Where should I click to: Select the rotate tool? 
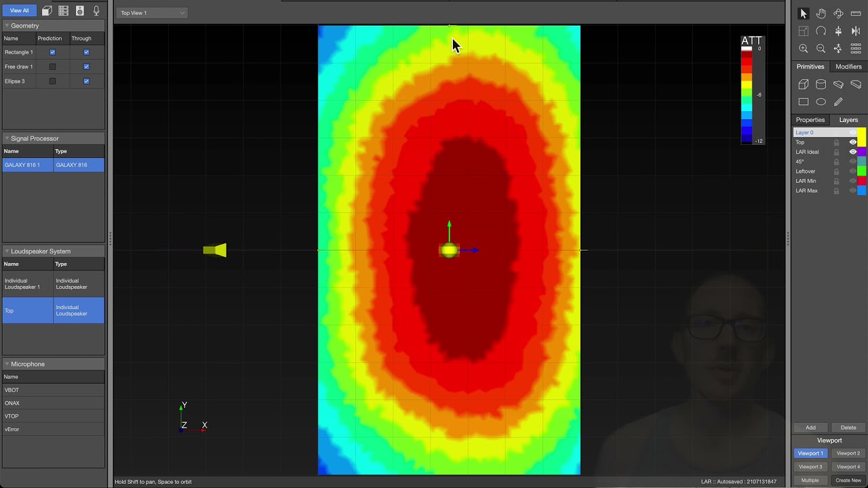[821, 31]
